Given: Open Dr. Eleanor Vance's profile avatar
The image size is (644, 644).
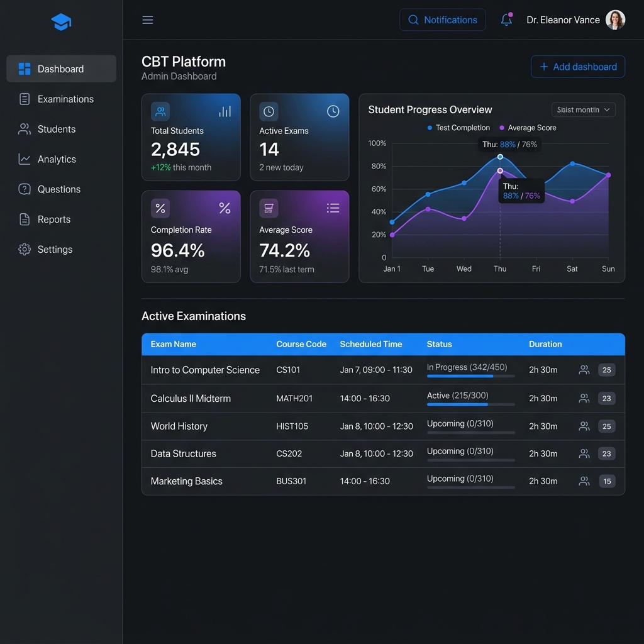Looking at the screenshot, I should (x=615, y=19).
